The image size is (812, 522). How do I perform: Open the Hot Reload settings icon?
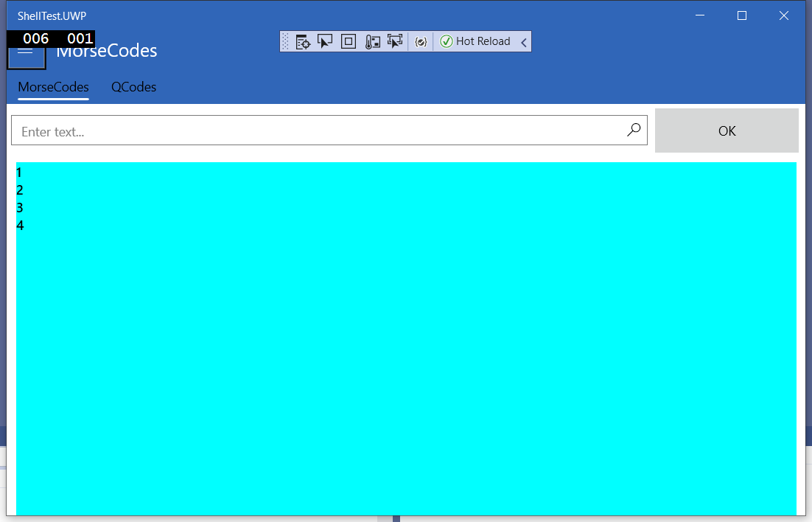coord(421,41)
